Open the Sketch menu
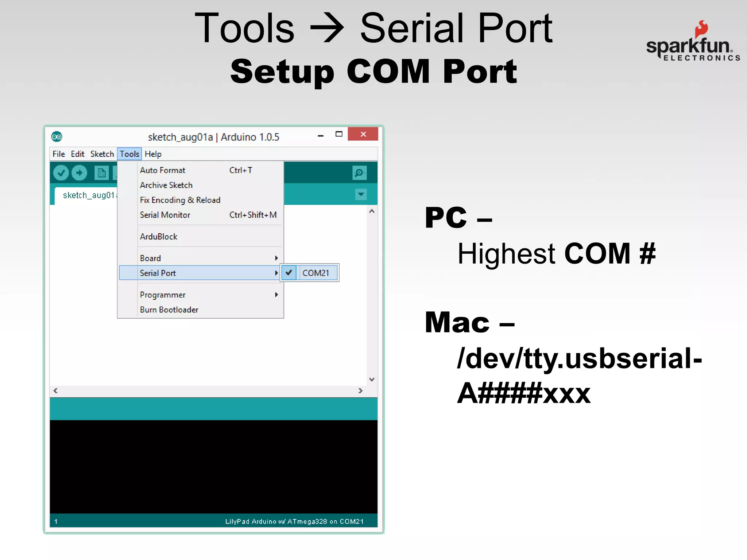This screenshot has height=560, width=747. click(x=102, y=154)
